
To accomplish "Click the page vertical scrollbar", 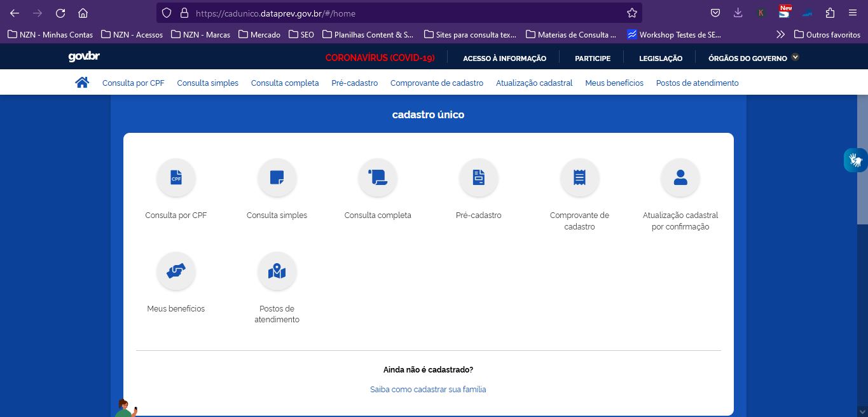I will tap(862, 159).
